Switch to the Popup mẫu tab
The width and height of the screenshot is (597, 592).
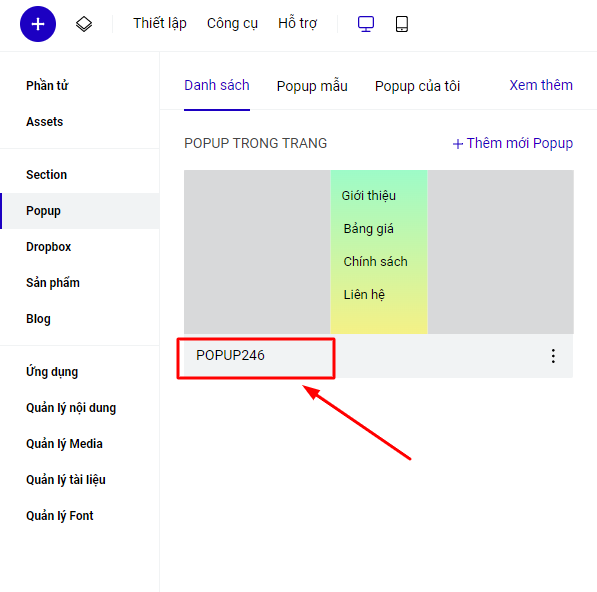[312, 86]
